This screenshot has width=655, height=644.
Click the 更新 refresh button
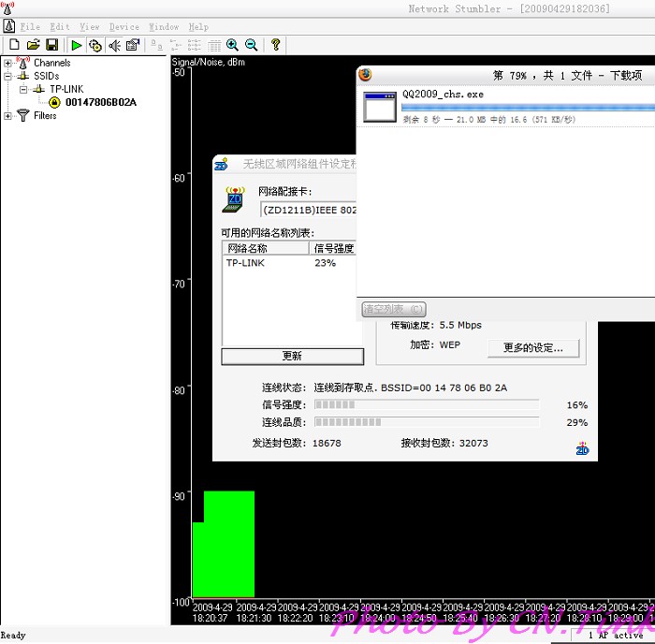292,356
